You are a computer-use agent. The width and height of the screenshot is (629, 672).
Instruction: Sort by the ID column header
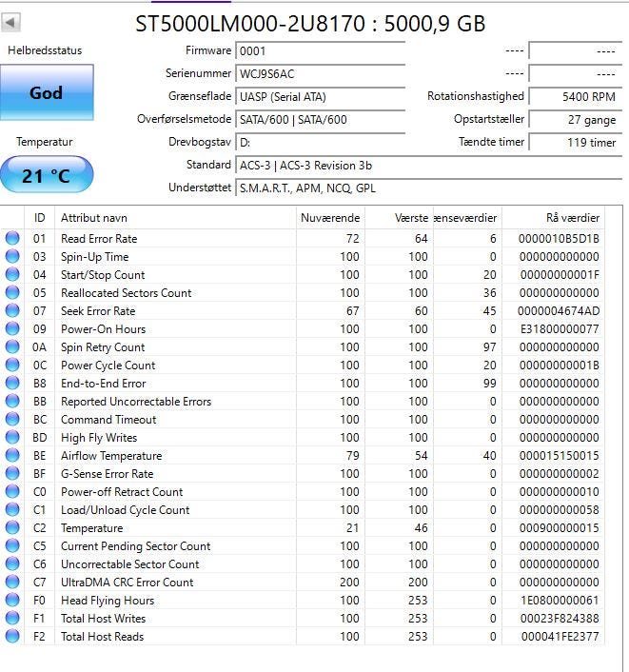pos(39,218)
